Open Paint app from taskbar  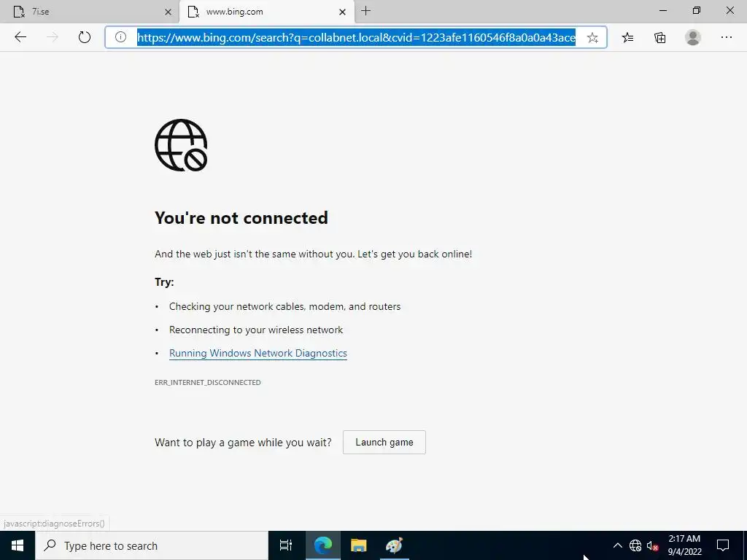point(394,545)
